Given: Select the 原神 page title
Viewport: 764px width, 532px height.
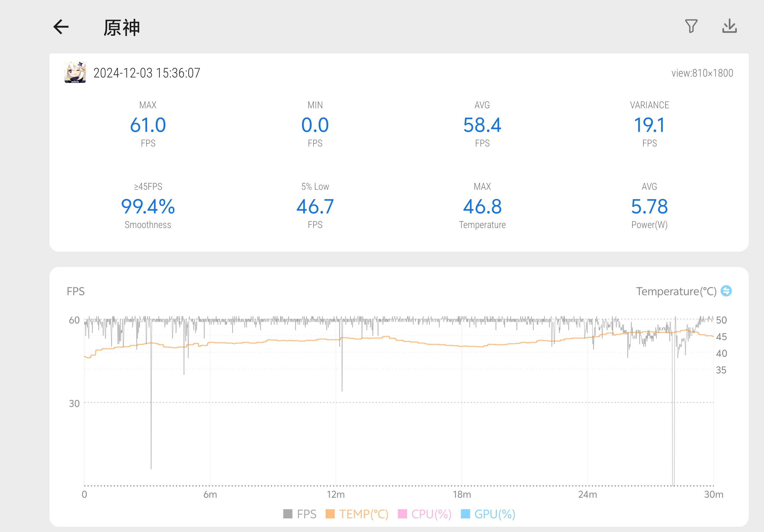Looking at the screenshot, I should pyautogui.click(x=122, y=28).
